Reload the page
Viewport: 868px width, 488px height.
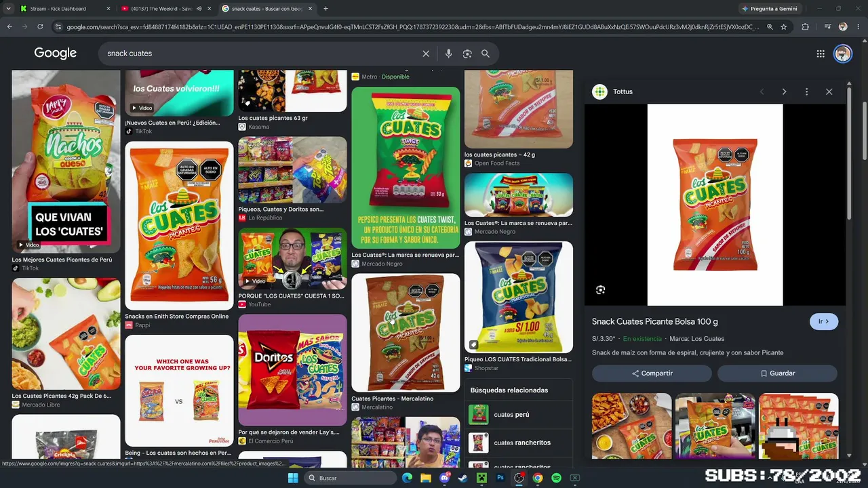(40, 26)
